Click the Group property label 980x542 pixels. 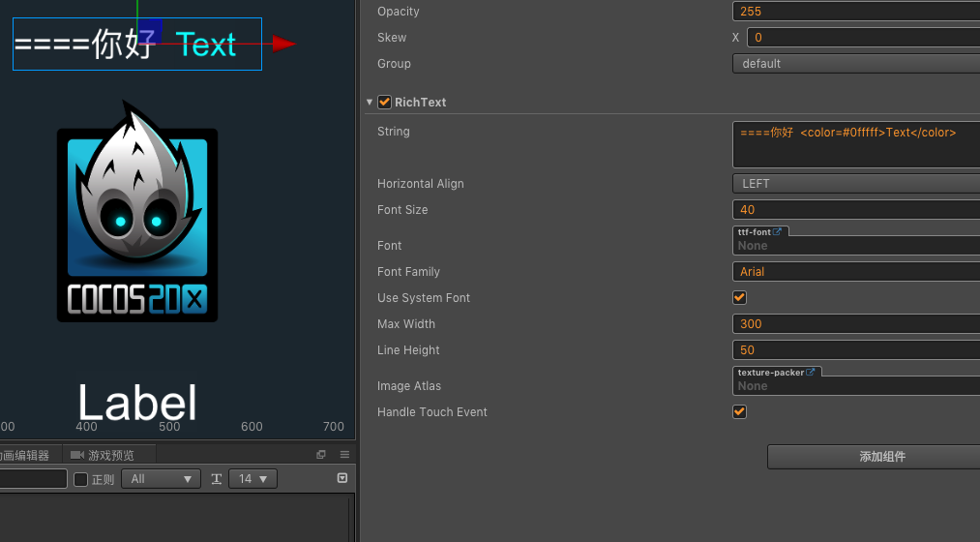click(x=395, y=64)
